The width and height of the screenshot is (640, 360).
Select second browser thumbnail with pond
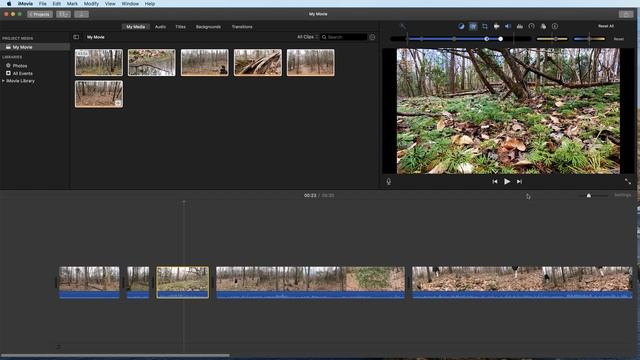click(151, 62)
